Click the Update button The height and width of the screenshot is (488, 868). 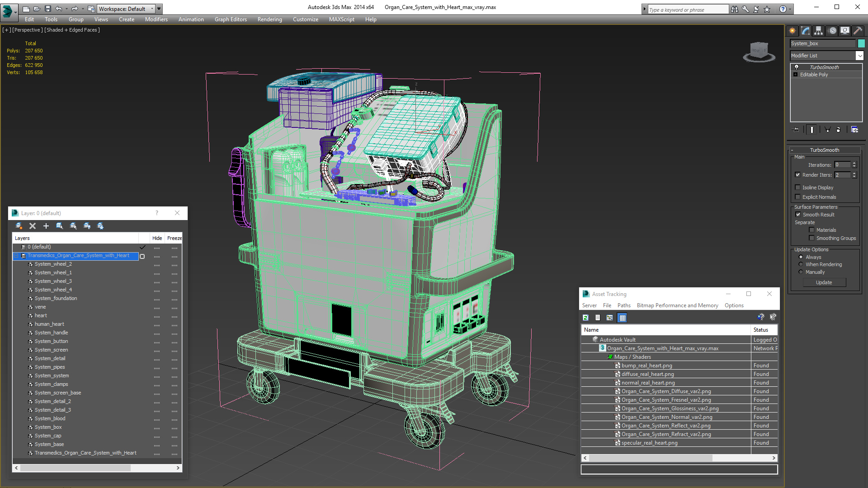pyautogui.click(x=824, y=282)
